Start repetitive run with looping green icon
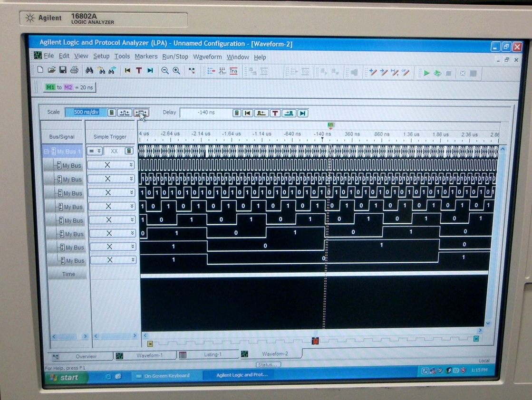 (x=438, y=73)
